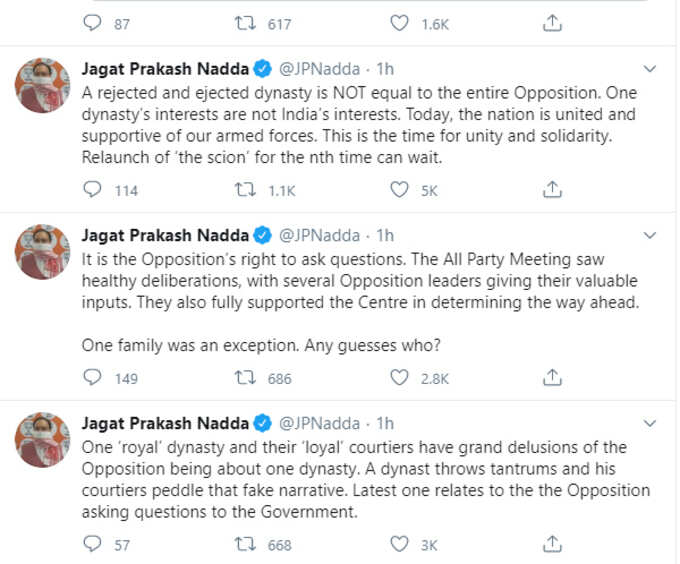The image size is (680, 564).
Task: Like the tweet with 2.8K likes
Action: [x=399, y=378]
